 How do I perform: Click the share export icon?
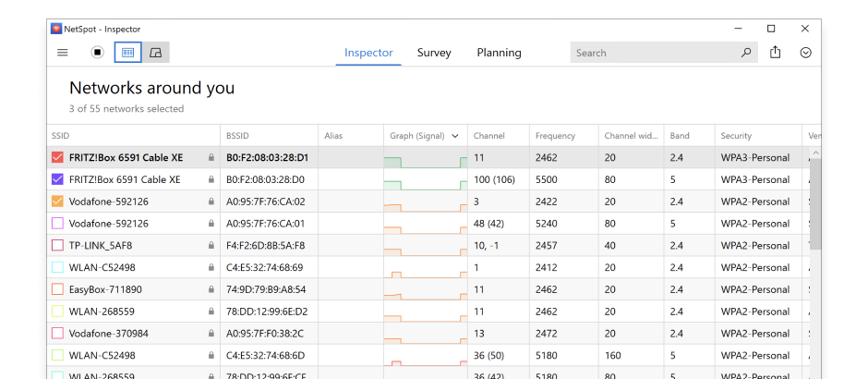pyautogui.click(x=776, y=53)
